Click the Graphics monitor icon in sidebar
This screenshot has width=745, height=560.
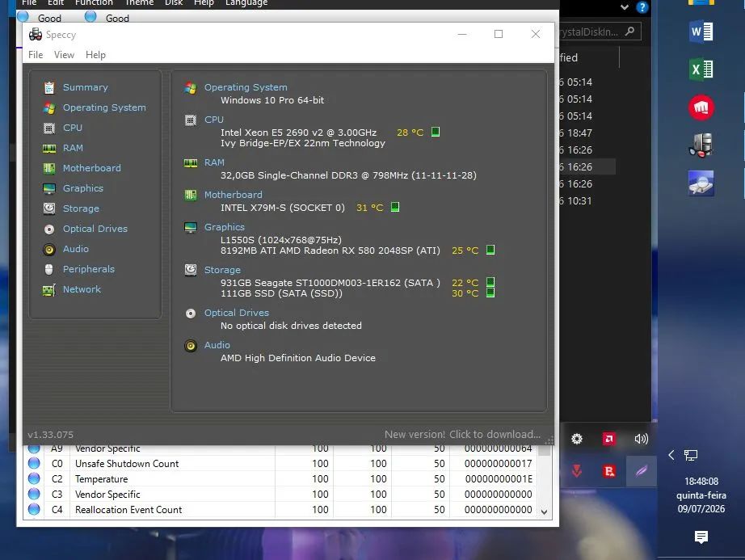(x=49, y=188)
